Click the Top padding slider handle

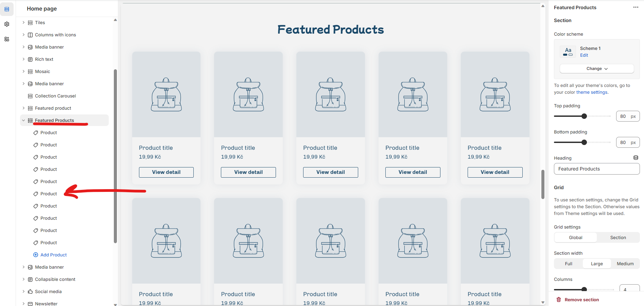(584, 116)
